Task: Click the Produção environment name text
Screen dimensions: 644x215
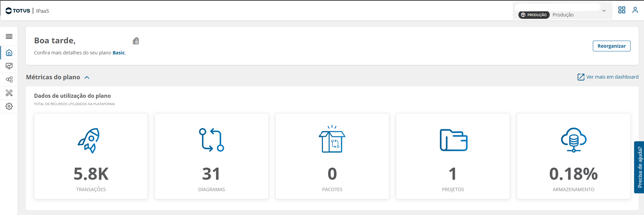Action: tap(563, 15)
